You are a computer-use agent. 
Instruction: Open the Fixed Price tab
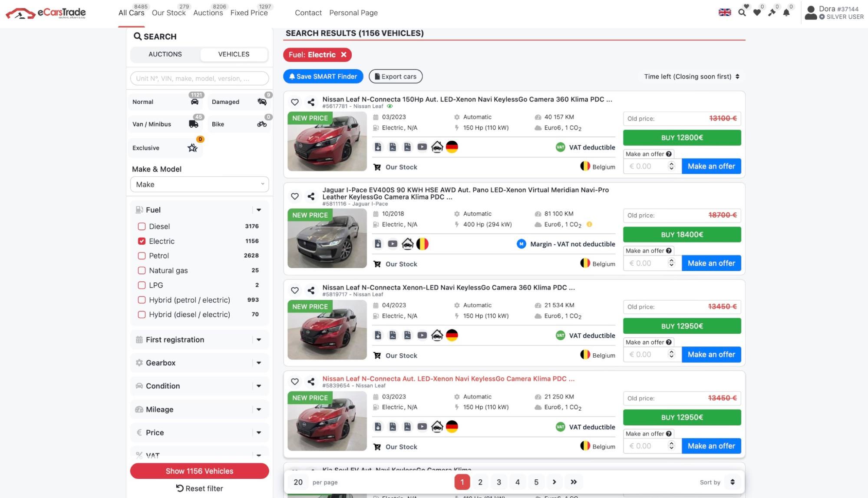click(x=249, y=13)
